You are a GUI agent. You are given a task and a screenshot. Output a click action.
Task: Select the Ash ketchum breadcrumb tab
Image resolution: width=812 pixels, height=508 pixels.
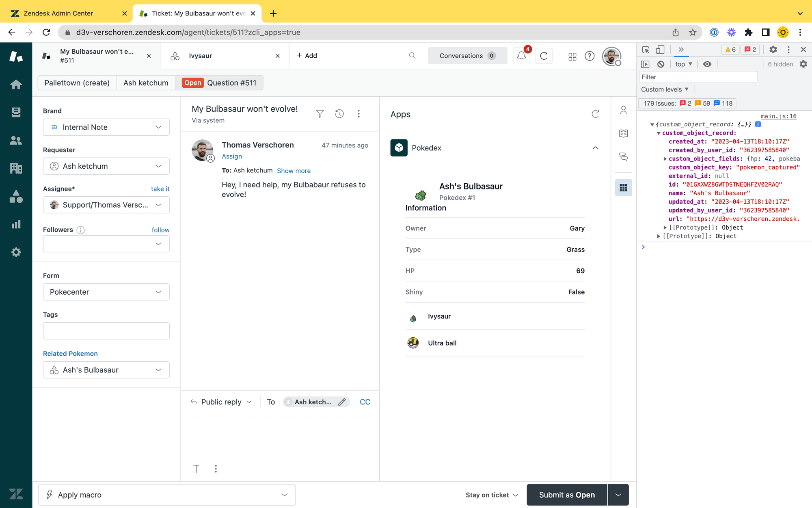146,83
